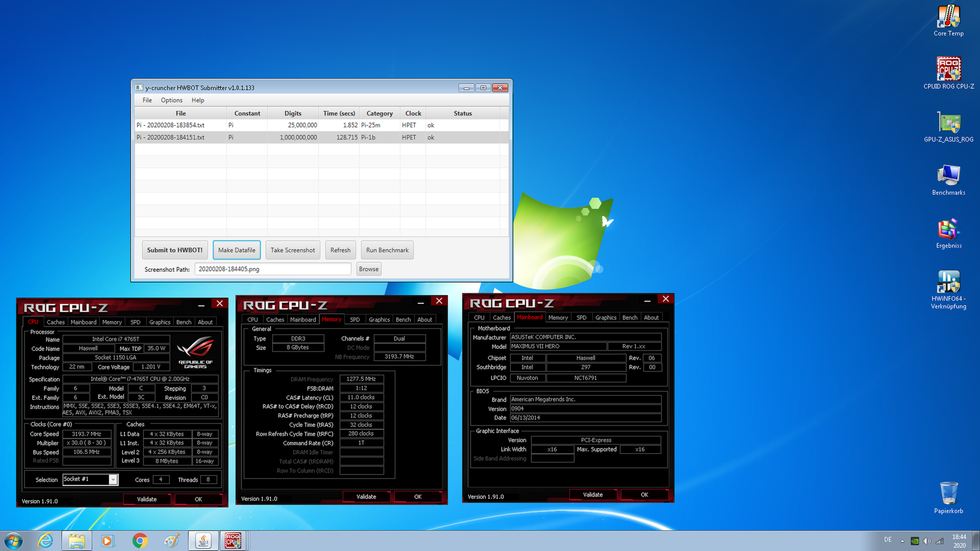The height and width of the screenshot is (551, 980).
Task: Click the DE language indicator in taskbar
Action: [x=888, y=540]
